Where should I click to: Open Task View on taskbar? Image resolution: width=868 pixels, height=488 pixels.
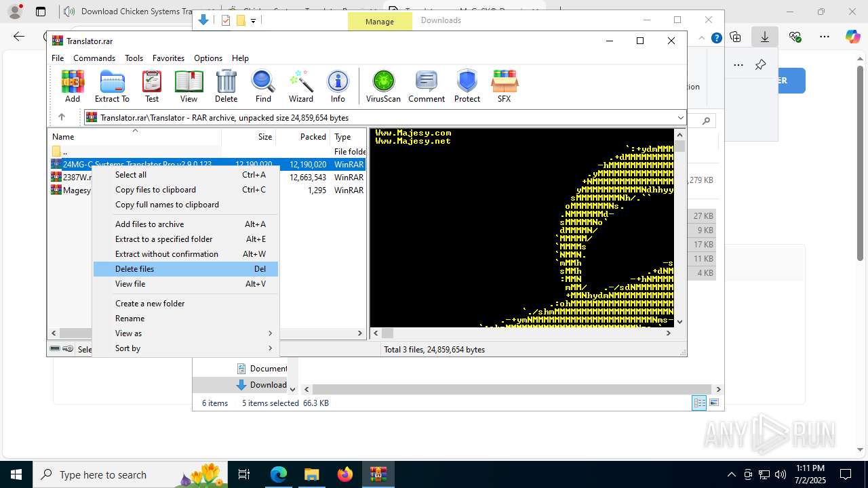pyautogui.click(x=244, y=474)
